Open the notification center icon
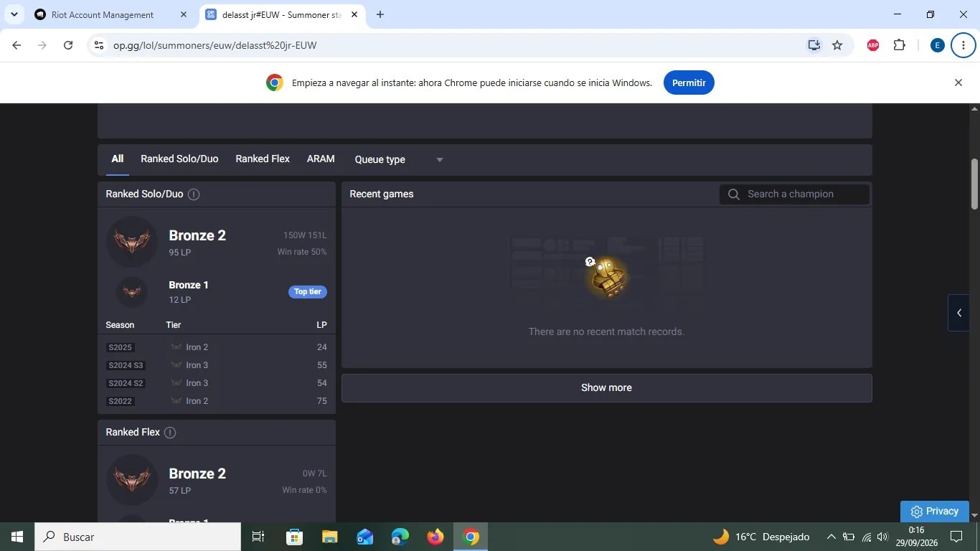Viewport: 980px width, 551px height. pyautogui.click(x=956, y=537)
